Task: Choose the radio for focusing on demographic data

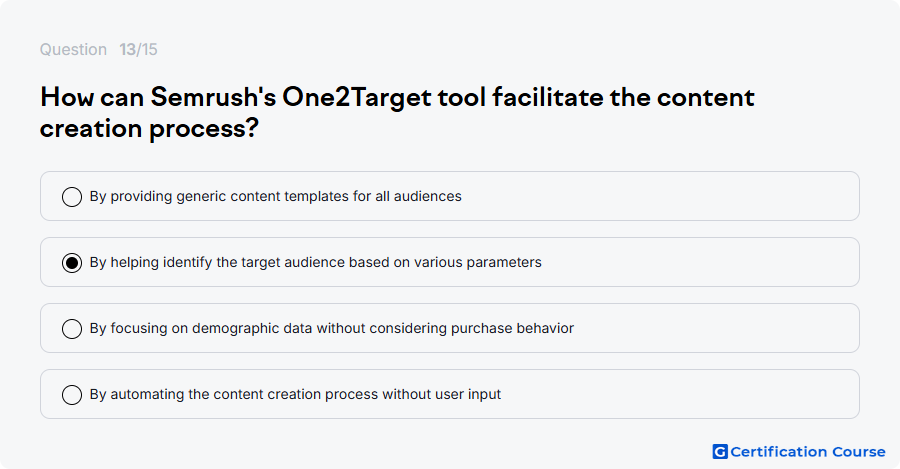Action: pos(72,328)
